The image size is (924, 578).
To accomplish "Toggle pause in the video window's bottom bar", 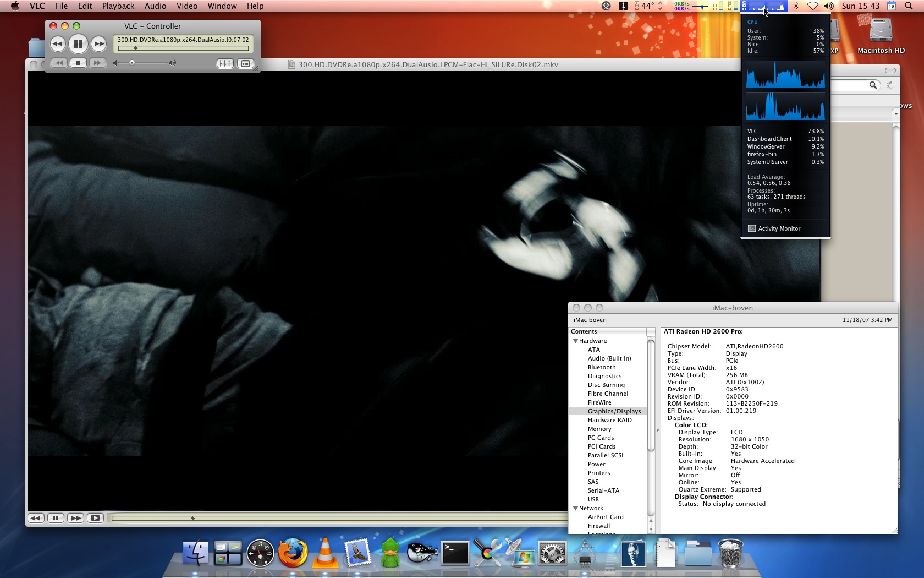I will click(x=56, y=518).
